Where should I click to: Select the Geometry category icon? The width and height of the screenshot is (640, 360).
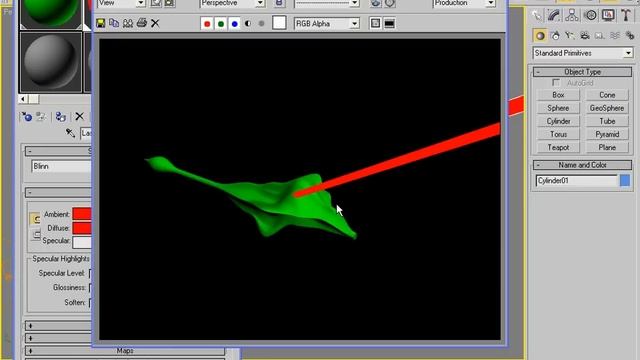540,36
